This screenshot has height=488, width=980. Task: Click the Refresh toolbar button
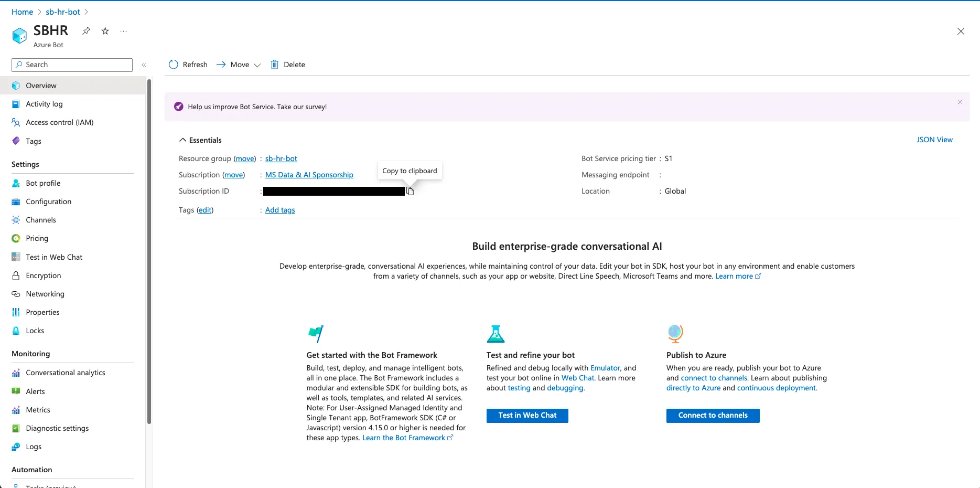point(188,65)
